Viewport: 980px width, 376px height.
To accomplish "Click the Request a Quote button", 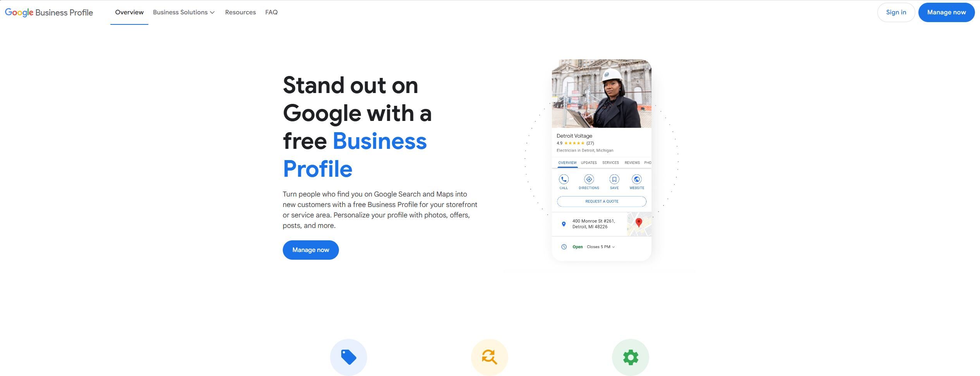I will 602,202.
